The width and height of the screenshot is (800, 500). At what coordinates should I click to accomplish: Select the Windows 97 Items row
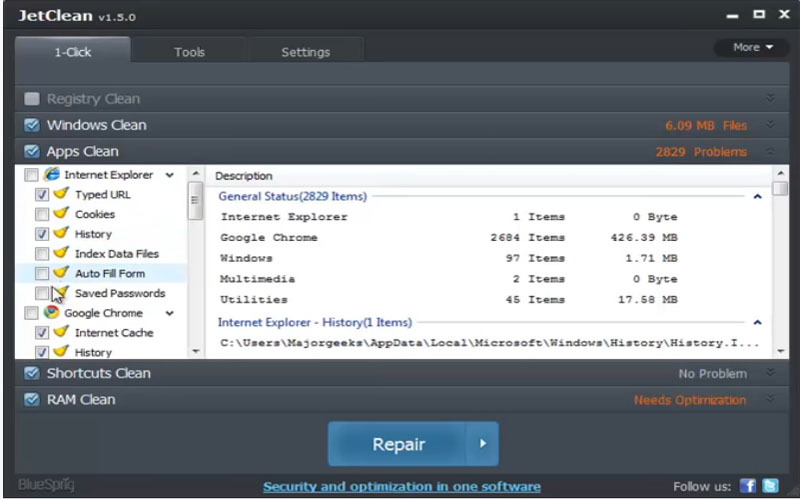(449, 258)
